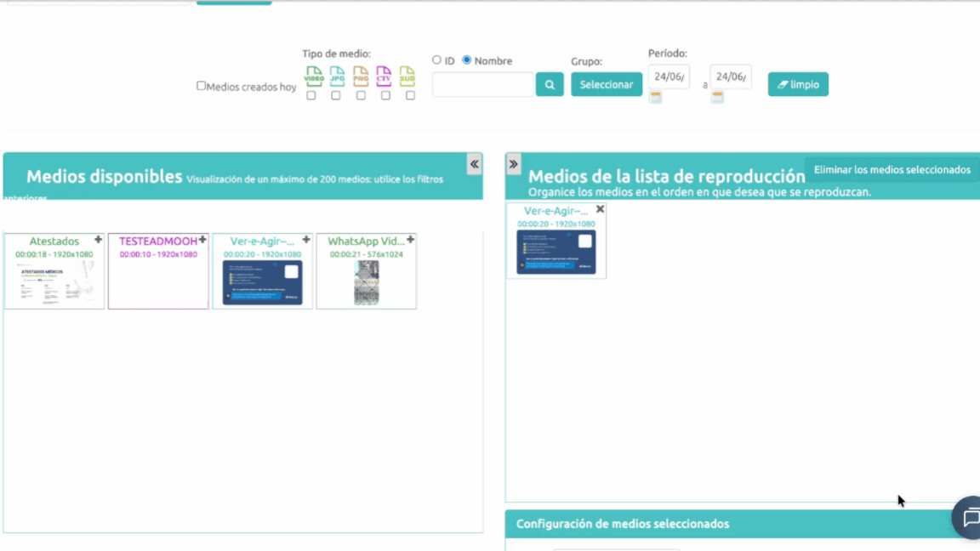The width and height of the screenshot is (980, 551).
Task: Open the Grupo Seleccionar button
Action: pyautogui.click(x=607, y=84)
